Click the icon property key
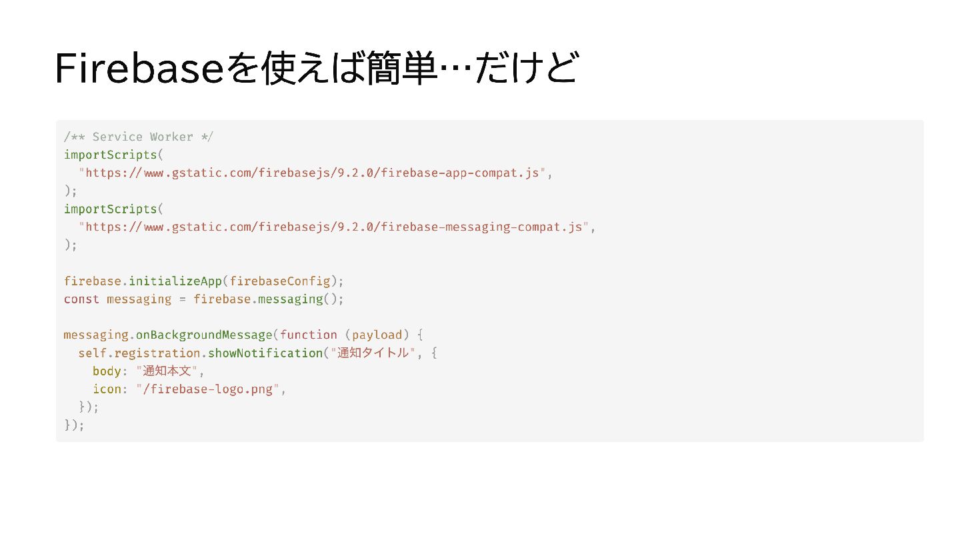Viewport: 980px width, 552px height. [107, 389]
